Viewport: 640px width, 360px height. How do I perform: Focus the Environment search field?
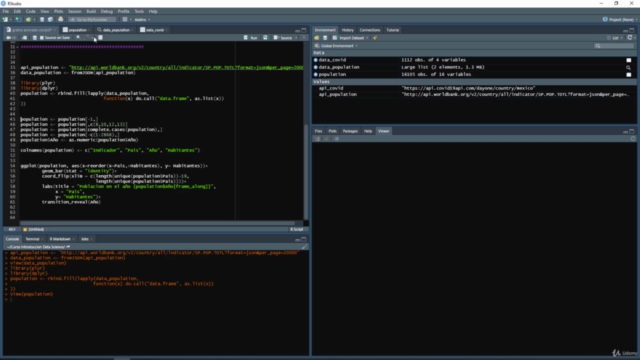pyautogui.click(x=614, y=46)
